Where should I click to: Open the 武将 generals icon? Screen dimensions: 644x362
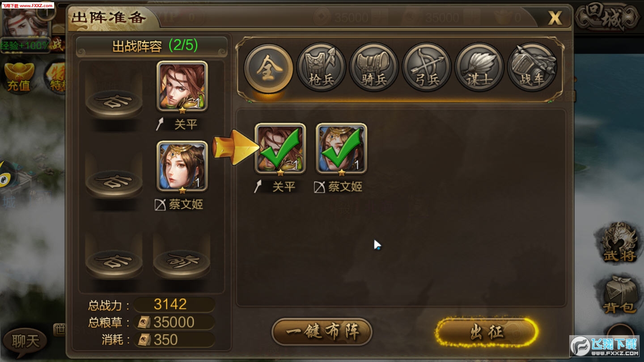tap(619, 242)
